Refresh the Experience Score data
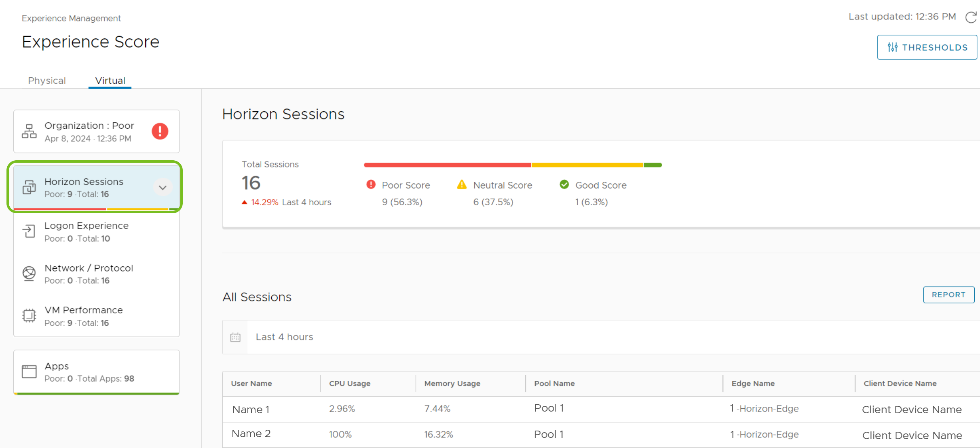Viewport: 980px width, 448px height. pos(971,17)
